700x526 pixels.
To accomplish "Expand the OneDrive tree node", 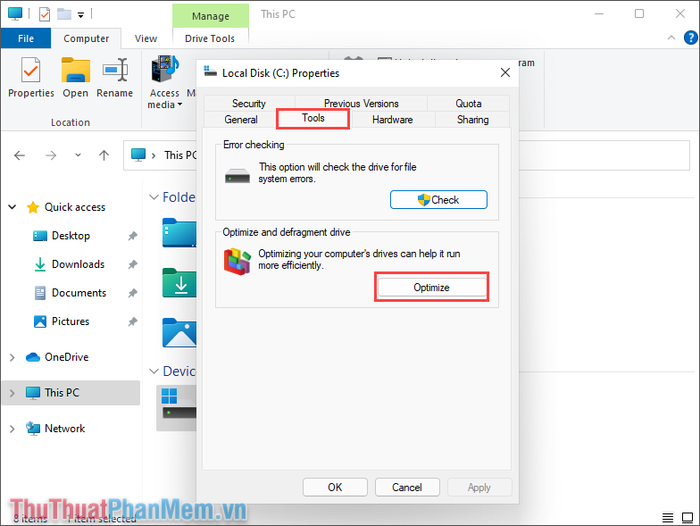I will 12,357.
